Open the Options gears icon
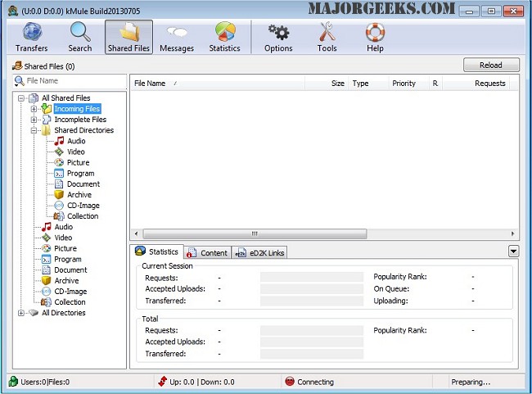The width and height of the screenshot is (532, 394). (278, 33)
